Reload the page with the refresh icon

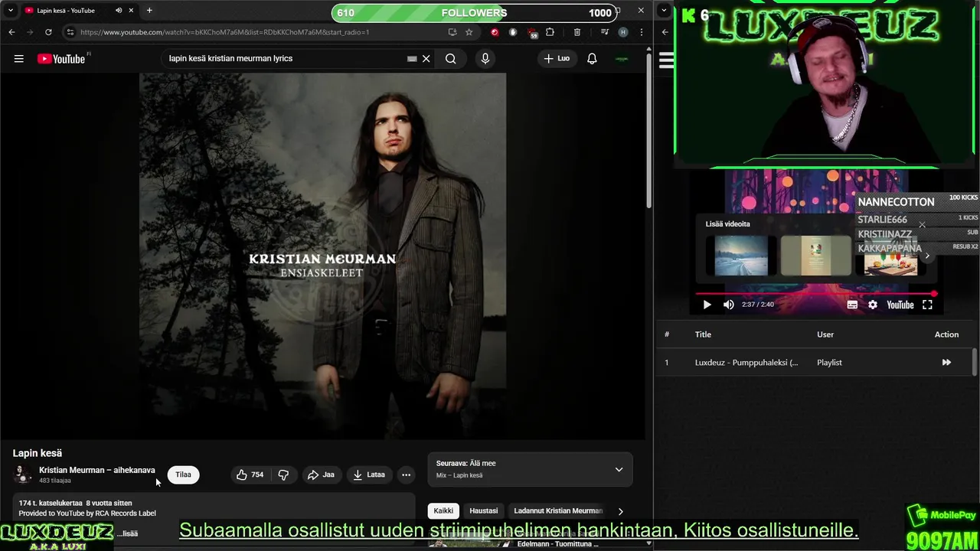pos(48,32)
